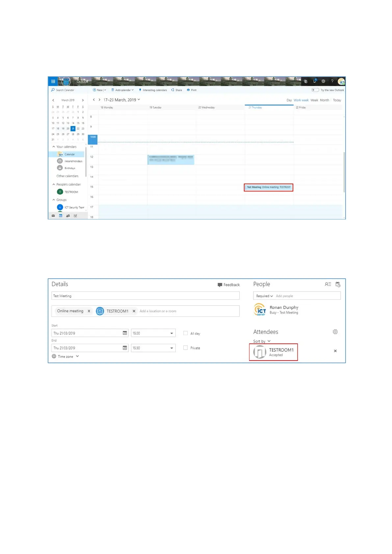The height and width of the screenshot is (554, 392).
Task: Go to next month in mini calendar
Action: coord(83,100)
